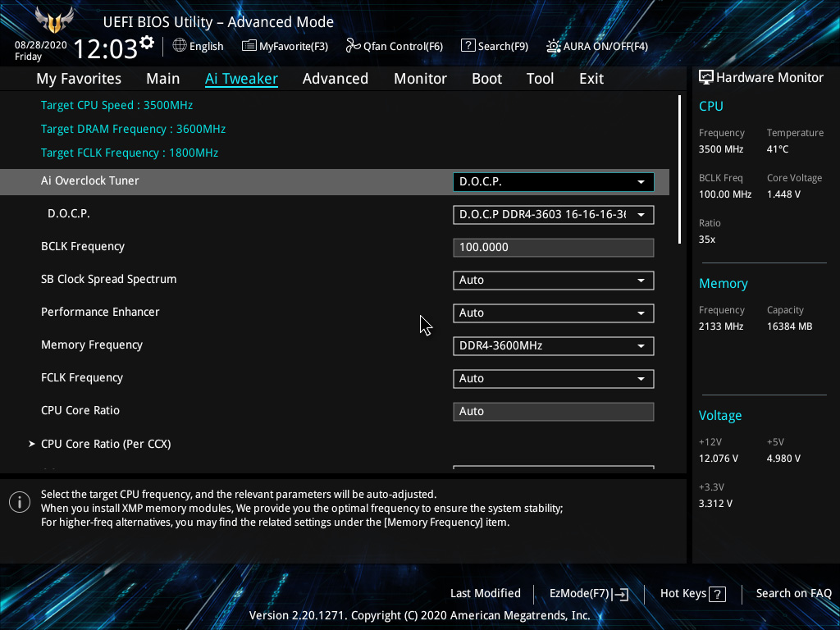Open Performance Enhancer dropdown
840x630 pixels.
click(554, 313)
